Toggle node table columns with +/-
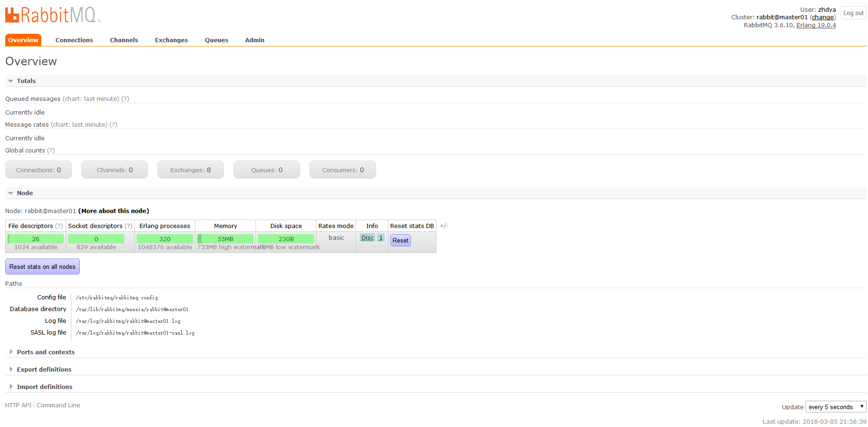 [444, 226]
